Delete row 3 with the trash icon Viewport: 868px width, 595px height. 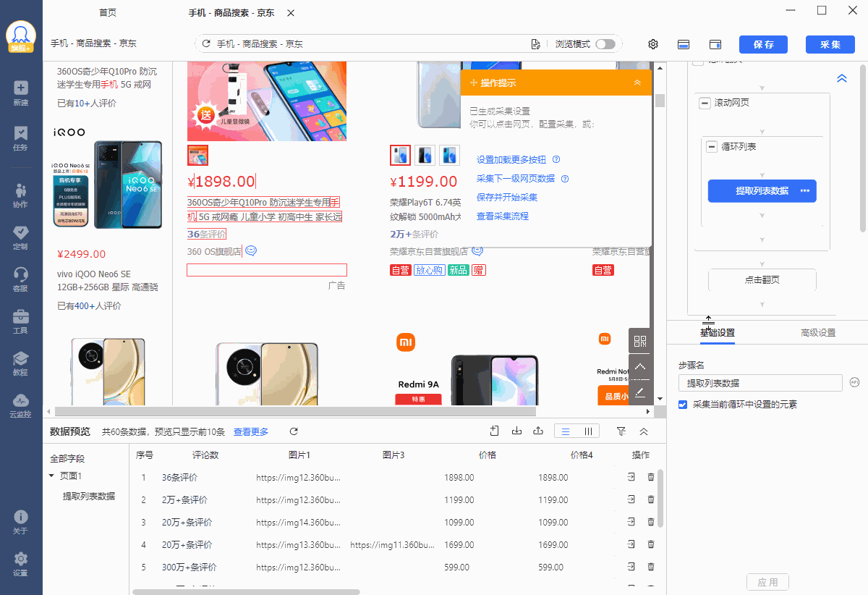(651, 522)
